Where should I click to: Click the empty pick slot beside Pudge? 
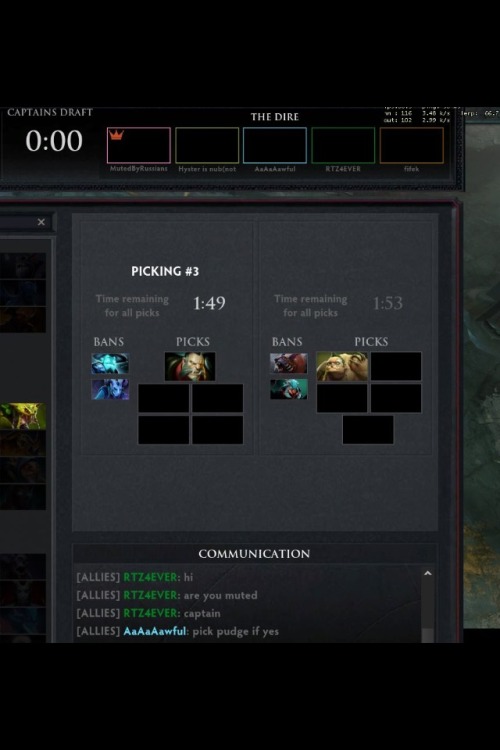coord(396,366)
